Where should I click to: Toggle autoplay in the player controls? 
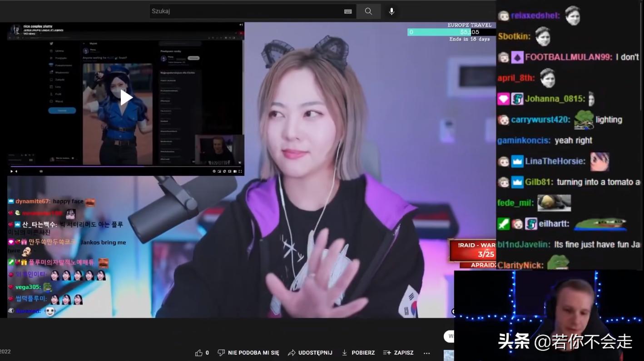pyautogui.click(x=224, y=171)
